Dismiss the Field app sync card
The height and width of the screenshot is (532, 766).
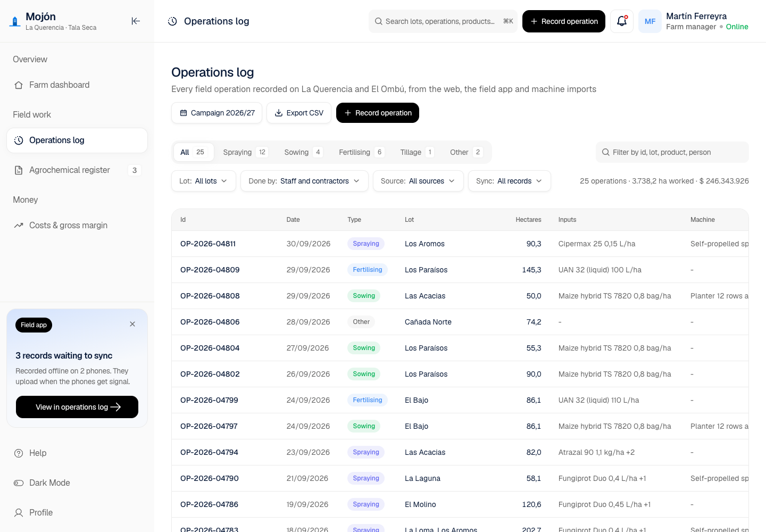(x=132, y=324)
